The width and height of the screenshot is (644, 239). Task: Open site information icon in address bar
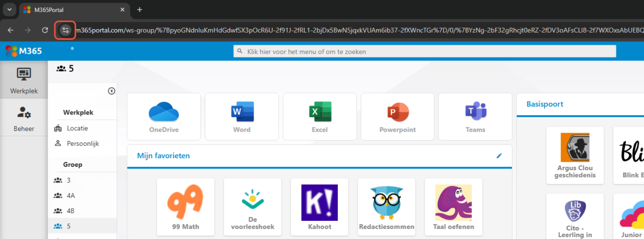tap(66, 30)
